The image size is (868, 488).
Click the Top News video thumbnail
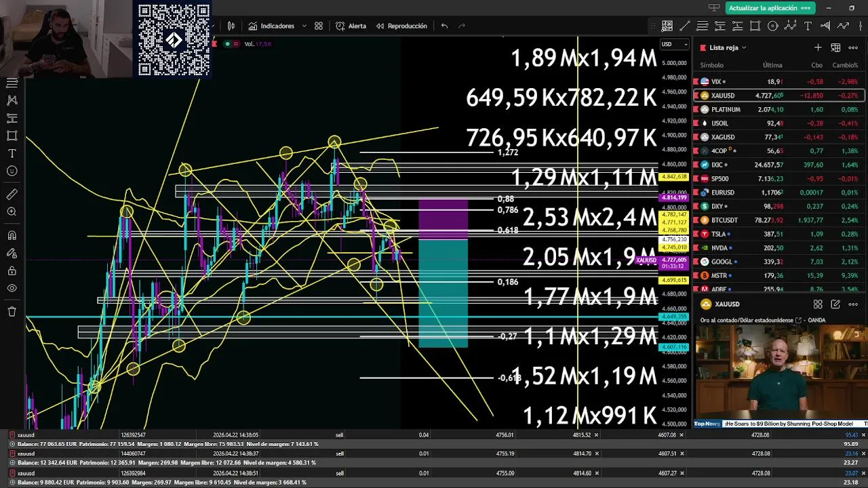780,376
